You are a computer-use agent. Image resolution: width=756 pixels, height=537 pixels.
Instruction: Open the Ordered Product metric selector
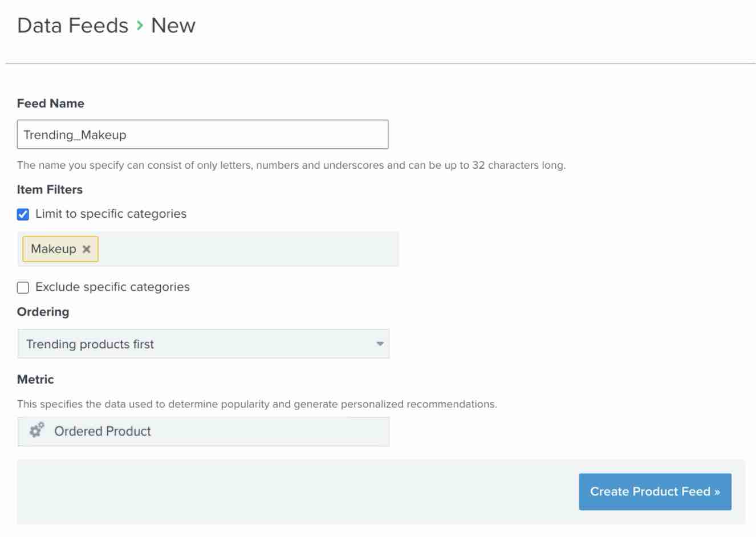[204, 431]
